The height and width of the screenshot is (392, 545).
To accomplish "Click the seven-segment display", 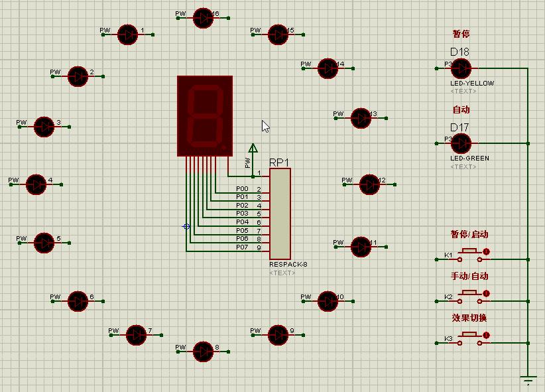I will tap(205, 116).
